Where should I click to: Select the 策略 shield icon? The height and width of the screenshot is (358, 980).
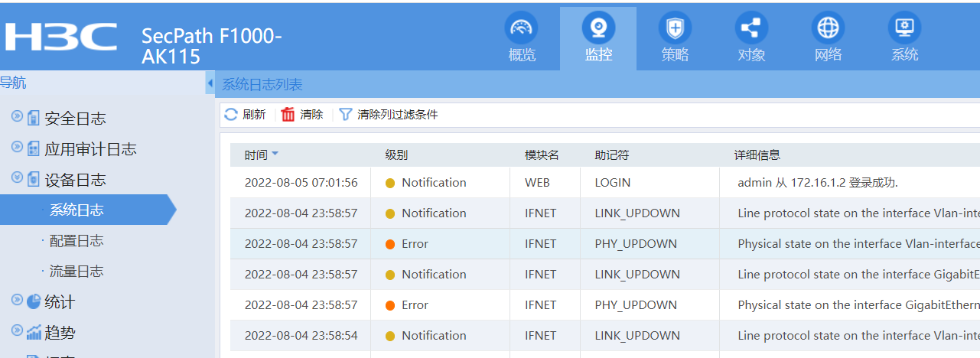(675, 29)
